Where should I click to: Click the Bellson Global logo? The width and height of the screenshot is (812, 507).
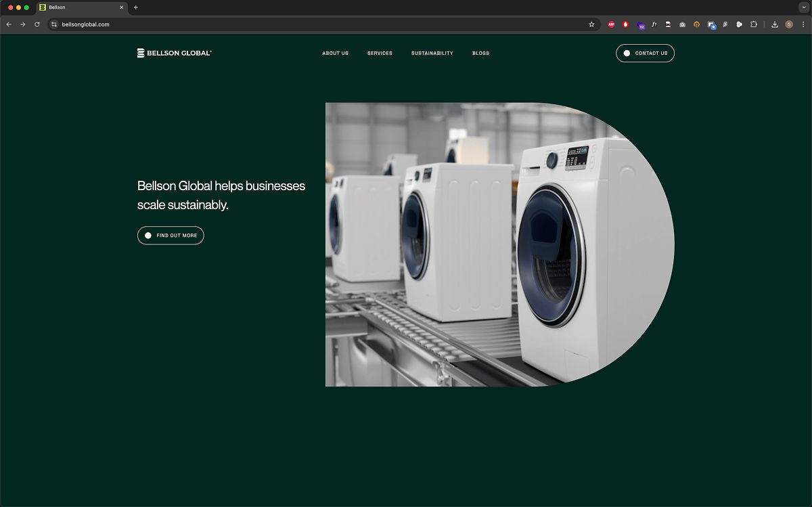point(175,53)
